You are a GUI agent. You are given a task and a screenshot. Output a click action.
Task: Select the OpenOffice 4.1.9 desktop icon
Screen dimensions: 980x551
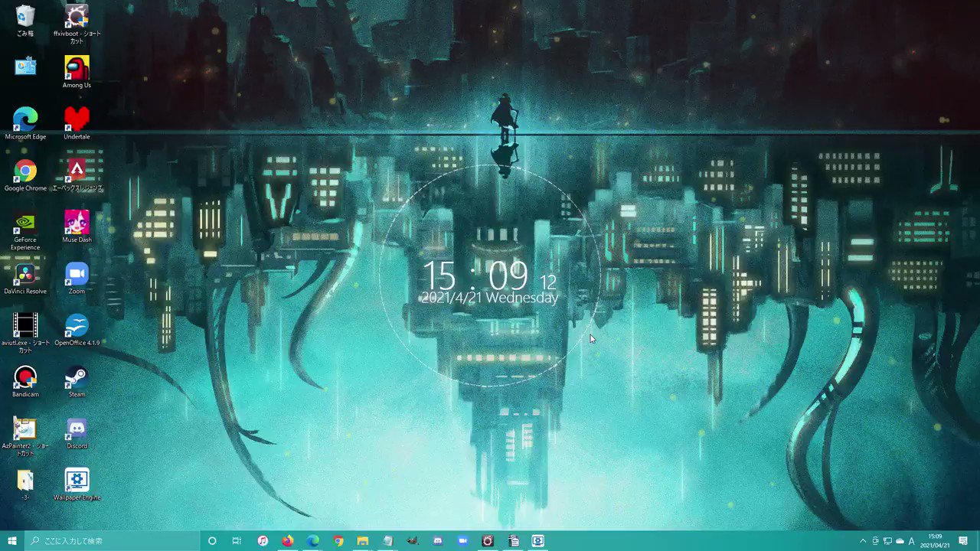click(x=77, y=330)
